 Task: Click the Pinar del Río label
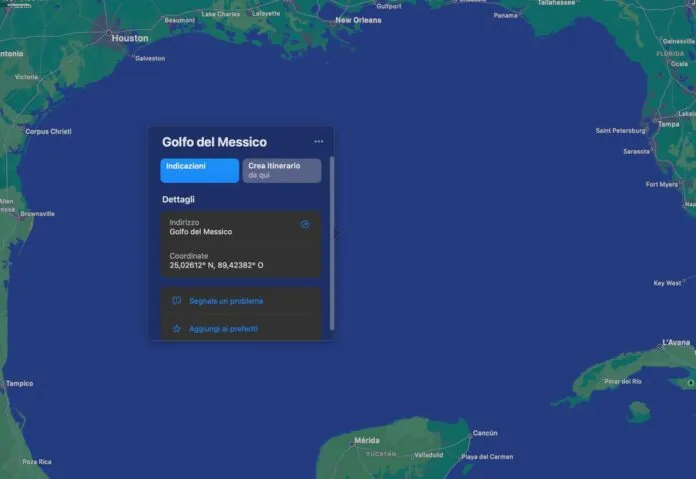pyautogui.click(x=623, y=381)
